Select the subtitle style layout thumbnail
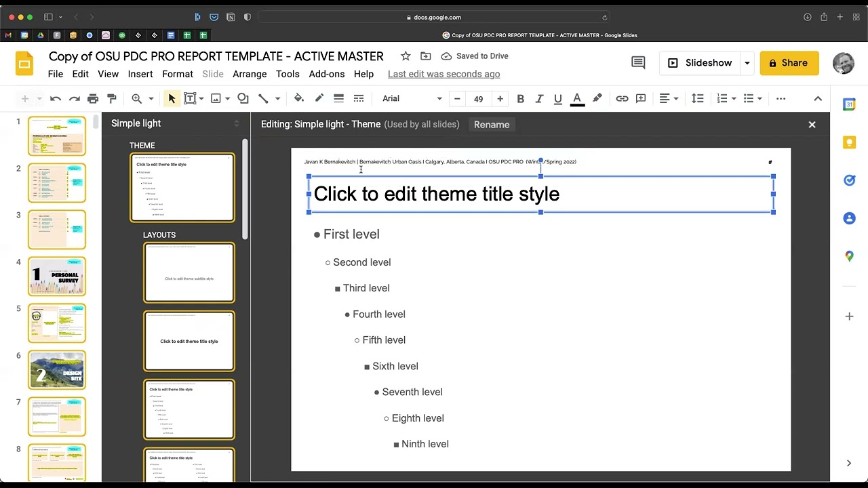The image size is (868, 488). (189, 272)
